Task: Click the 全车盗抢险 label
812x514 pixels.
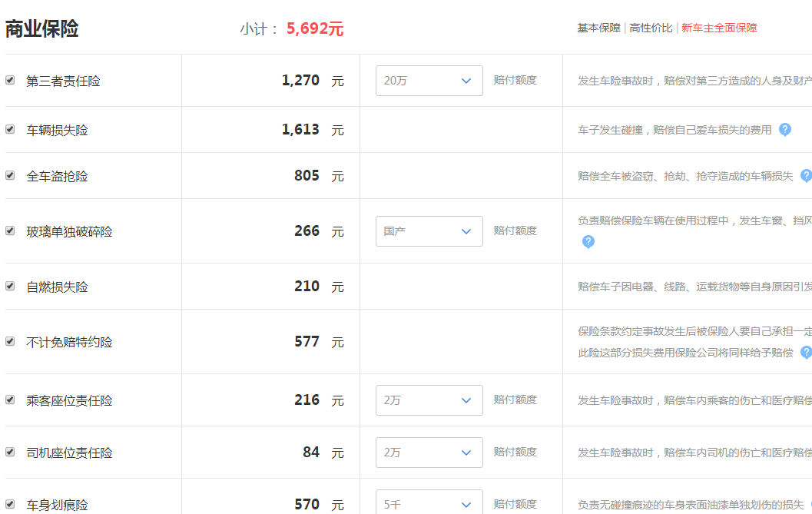Action: (x=57, y=176)
